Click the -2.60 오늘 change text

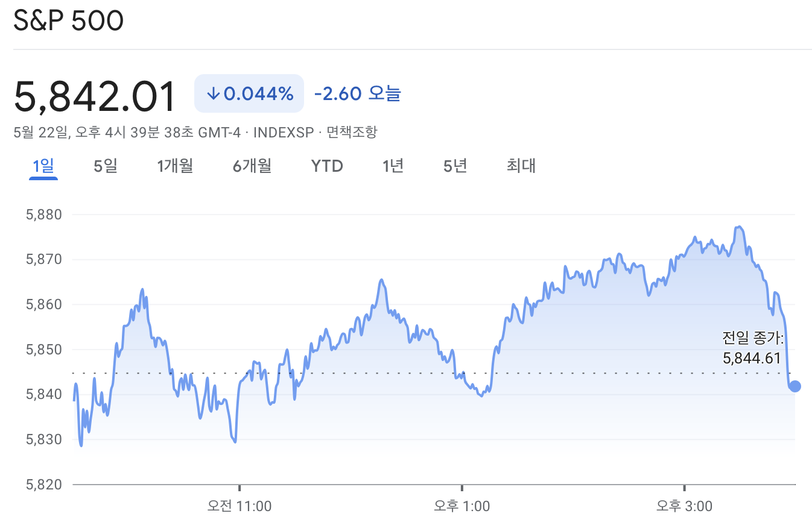[357, 93]
